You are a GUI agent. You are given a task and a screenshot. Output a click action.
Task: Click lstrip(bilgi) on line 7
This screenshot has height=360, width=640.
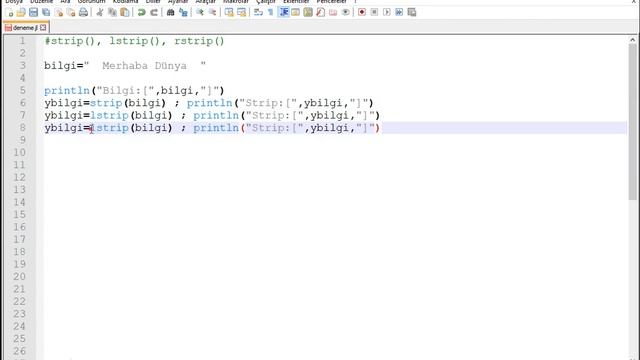(x=131, y=116)
